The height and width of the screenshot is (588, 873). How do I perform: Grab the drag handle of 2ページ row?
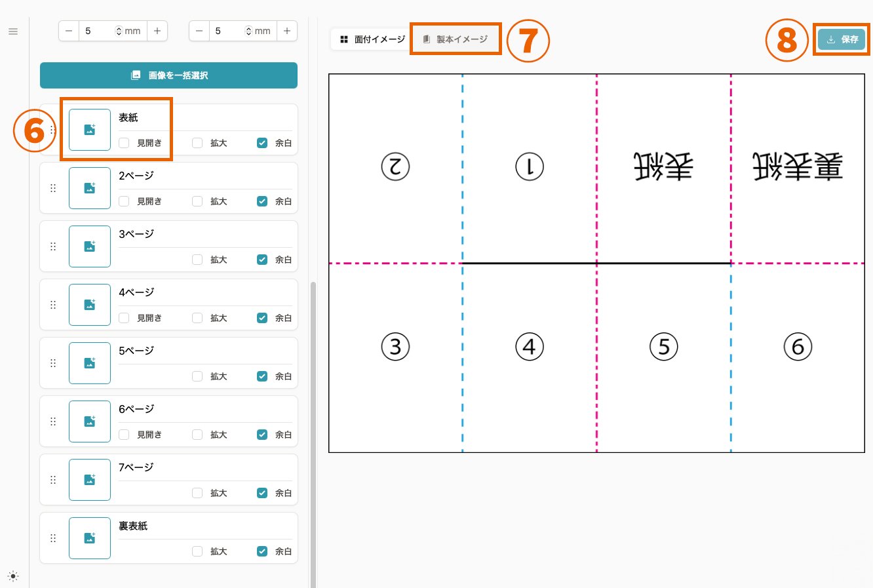coord(53,188)
